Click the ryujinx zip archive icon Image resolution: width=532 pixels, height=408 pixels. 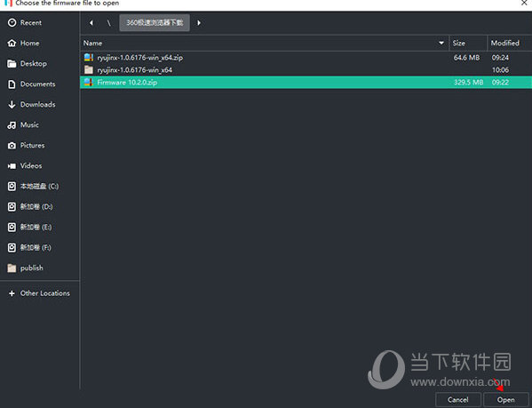[89, 58]
